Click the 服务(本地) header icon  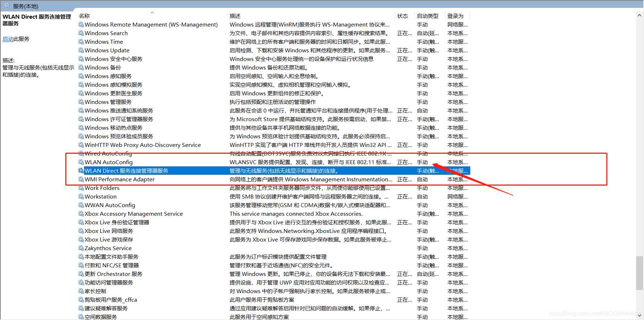(7, 6)
